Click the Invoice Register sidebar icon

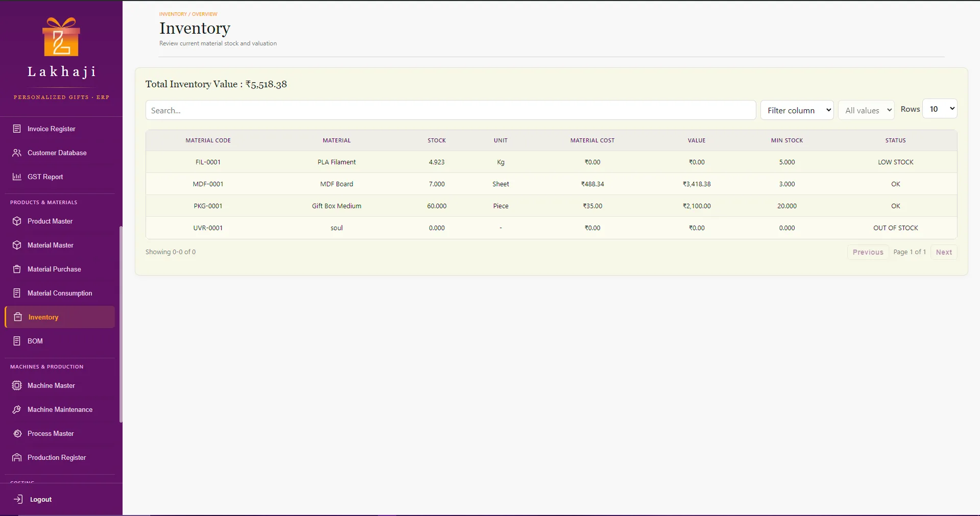17,129
